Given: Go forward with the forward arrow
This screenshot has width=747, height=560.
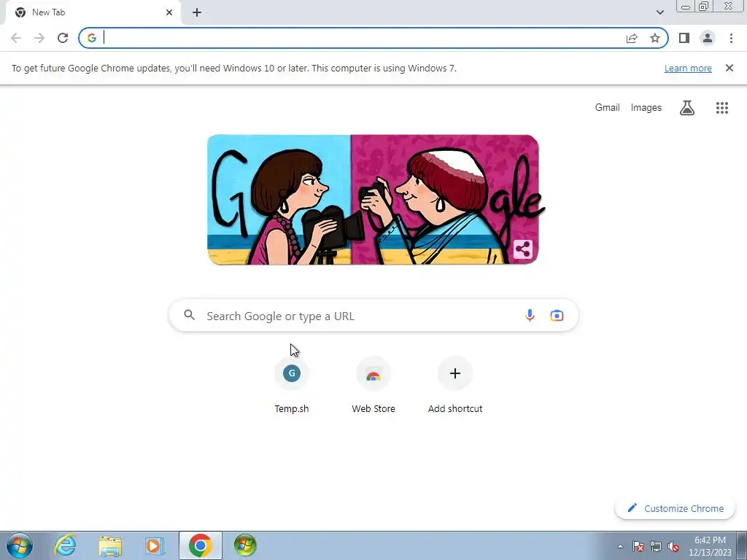Looking at the screenshot, I should pyautogui.click(x=39, y=38).
